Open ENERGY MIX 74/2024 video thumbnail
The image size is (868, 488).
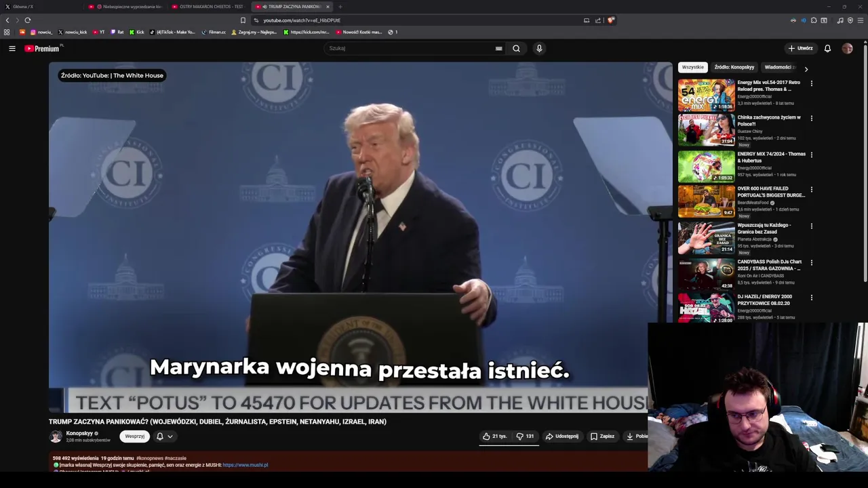point(706,166)
